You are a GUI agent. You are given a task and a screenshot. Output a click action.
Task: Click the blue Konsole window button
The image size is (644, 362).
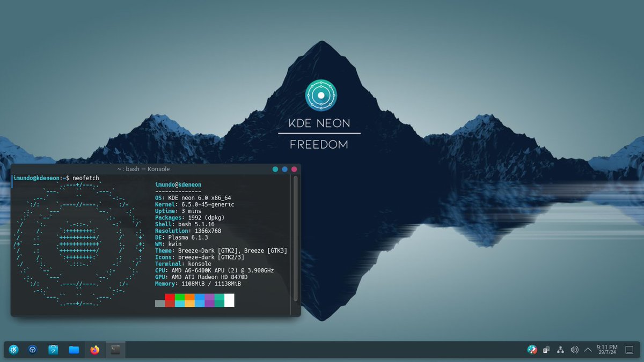pos(284,169)
